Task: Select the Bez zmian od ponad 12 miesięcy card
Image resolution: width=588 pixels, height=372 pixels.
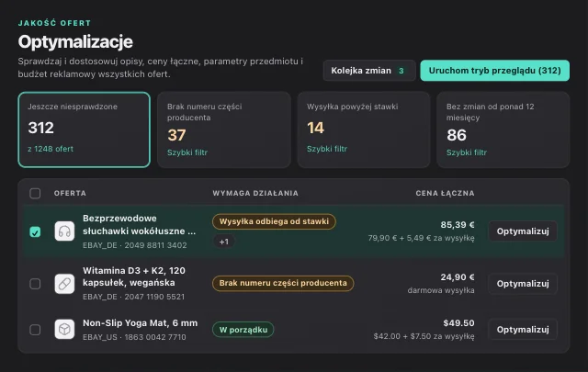Action: 503,130
